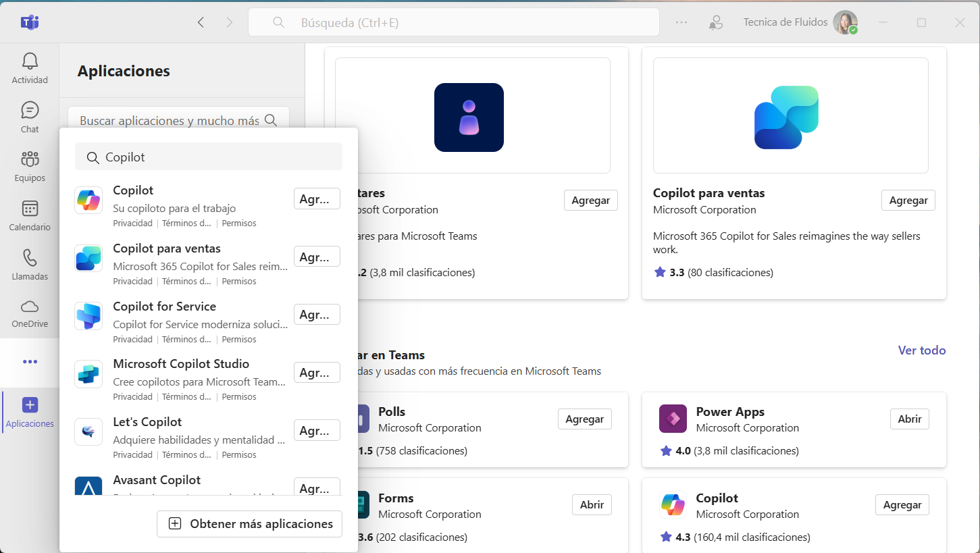
Task: Open Permisos link under Let's Copilot
Action: [239, 455]
